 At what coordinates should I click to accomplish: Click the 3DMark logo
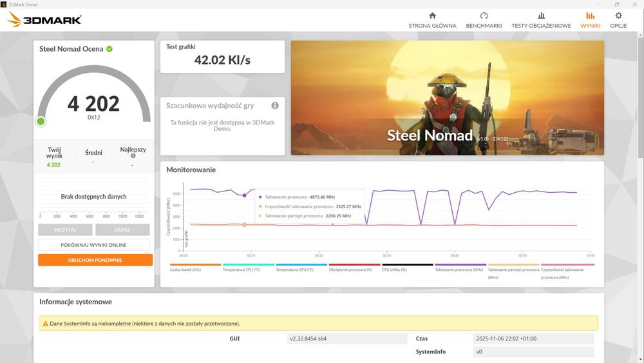click(x=44, y=19)
